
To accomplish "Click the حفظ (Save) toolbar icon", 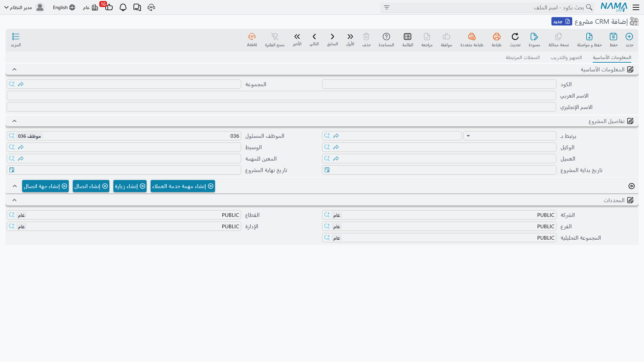I will [613, 37].
